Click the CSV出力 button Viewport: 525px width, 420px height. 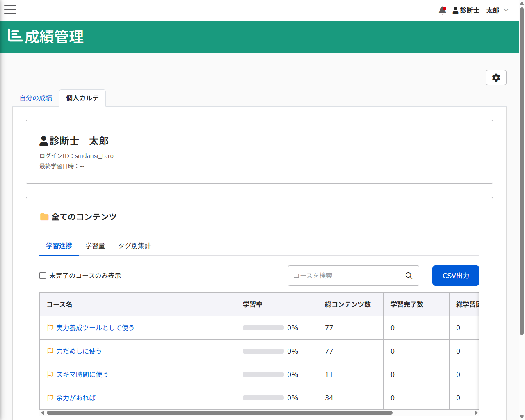456,276
